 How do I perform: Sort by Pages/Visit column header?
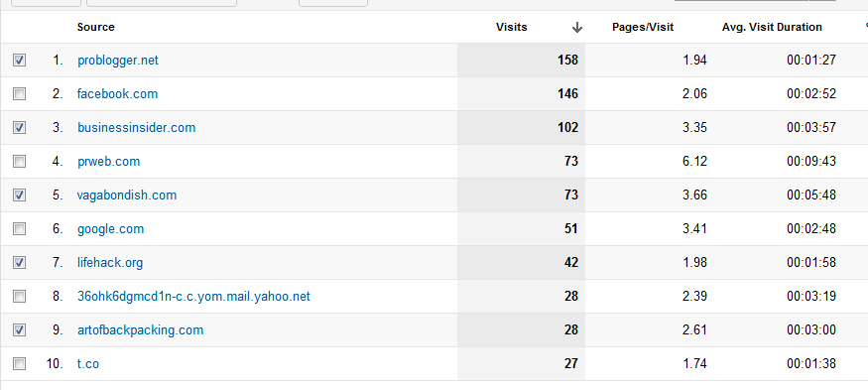tap(643, 27)
